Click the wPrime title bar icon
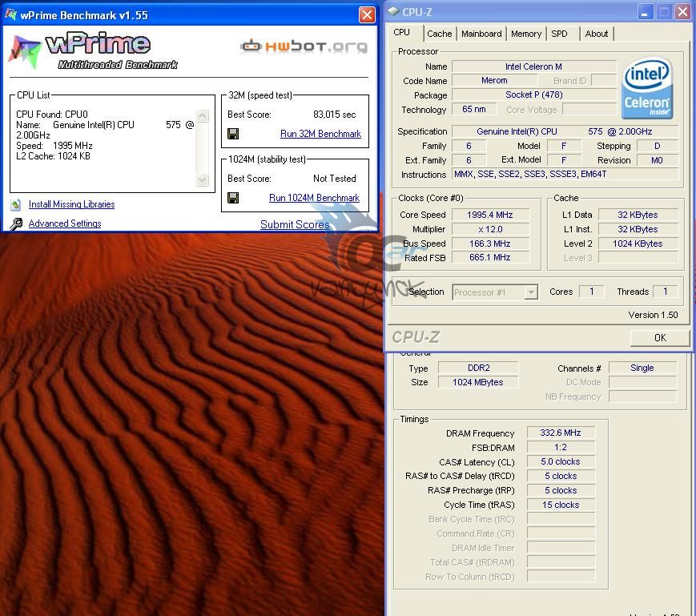 pyautogui.click(x=10, y=14)
